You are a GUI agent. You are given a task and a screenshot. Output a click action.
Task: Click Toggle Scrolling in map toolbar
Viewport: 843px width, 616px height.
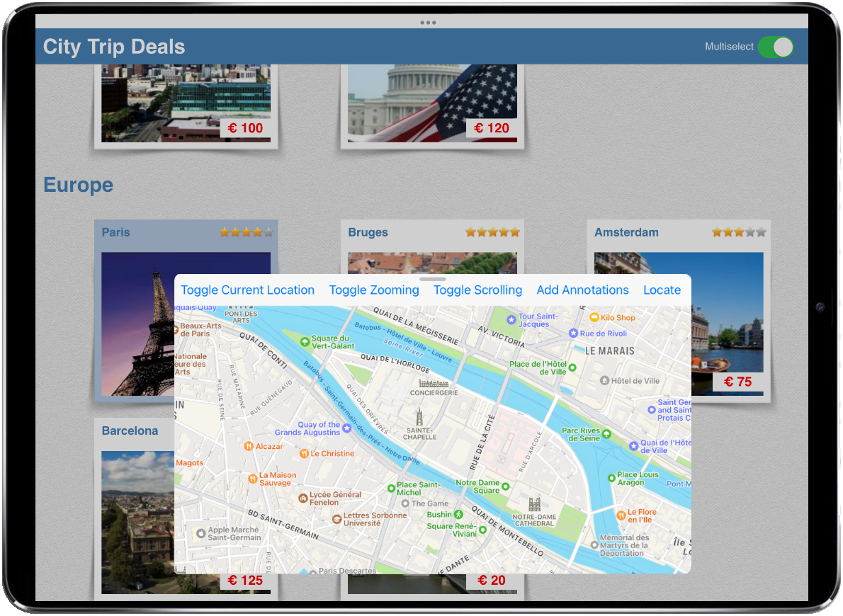pyautogui.click(x=477, y=290)
